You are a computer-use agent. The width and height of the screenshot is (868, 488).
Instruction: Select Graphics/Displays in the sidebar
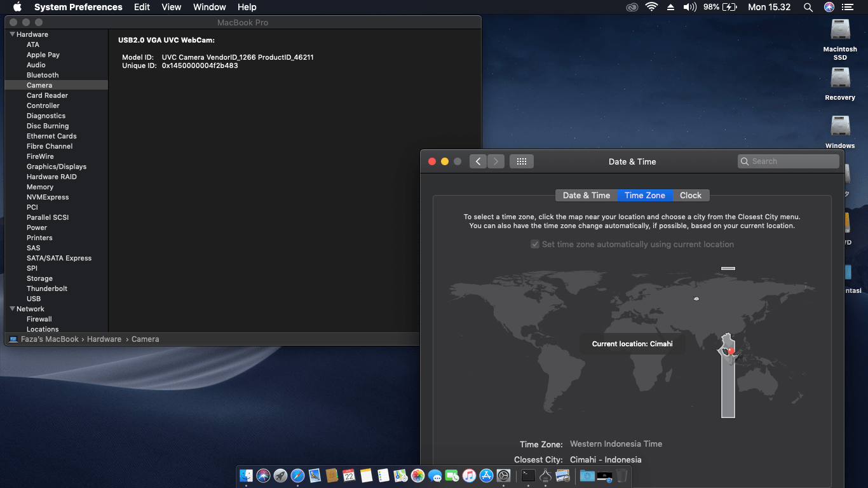57,166
